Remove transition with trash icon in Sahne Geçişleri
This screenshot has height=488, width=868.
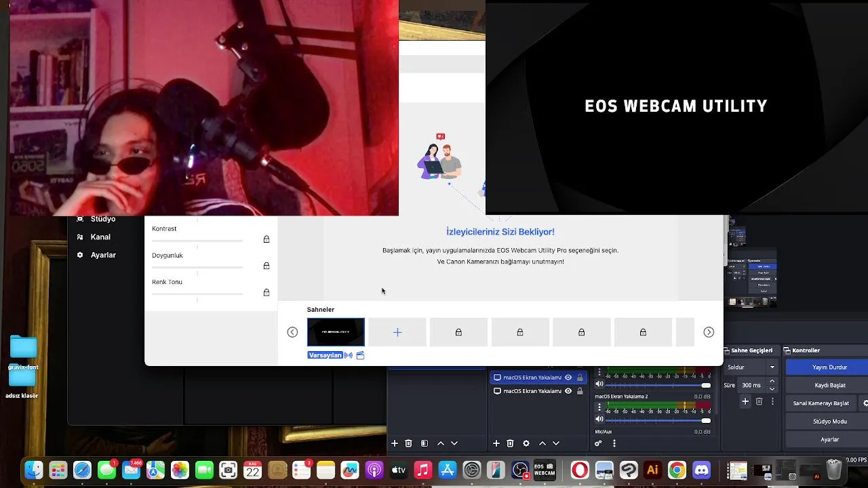point(759,401)
